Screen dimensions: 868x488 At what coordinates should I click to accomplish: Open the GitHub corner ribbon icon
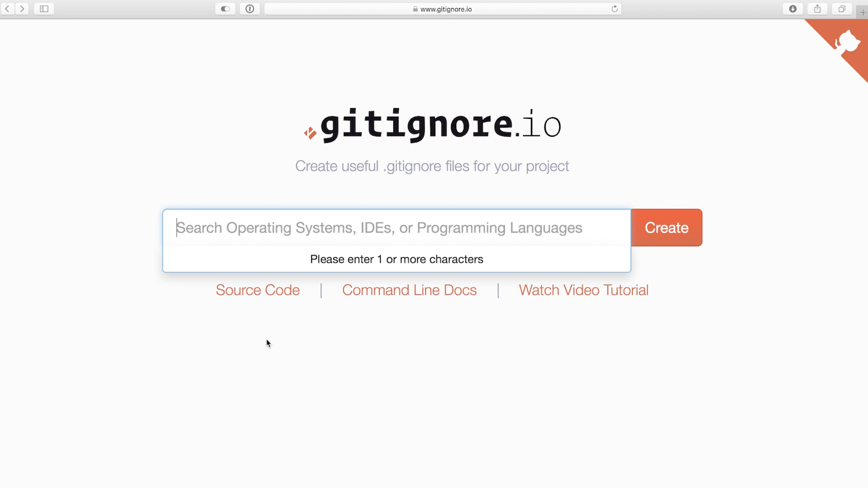point(847,42)
